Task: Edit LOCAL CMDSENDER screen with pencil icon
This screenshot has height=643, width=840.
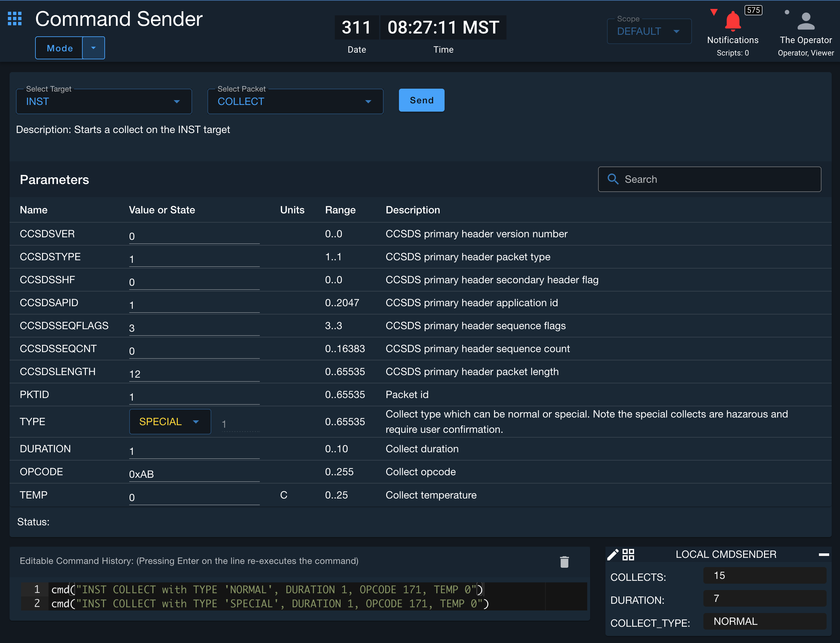Action: (x=613, y=554)
